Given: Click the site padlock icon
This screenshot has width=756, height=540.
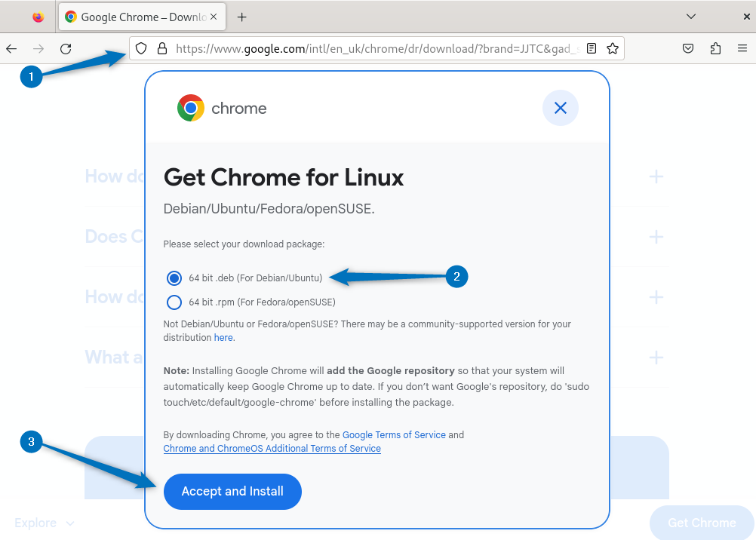Looking at the screenshot, I should pyautogui.click(x=161, y=49).
